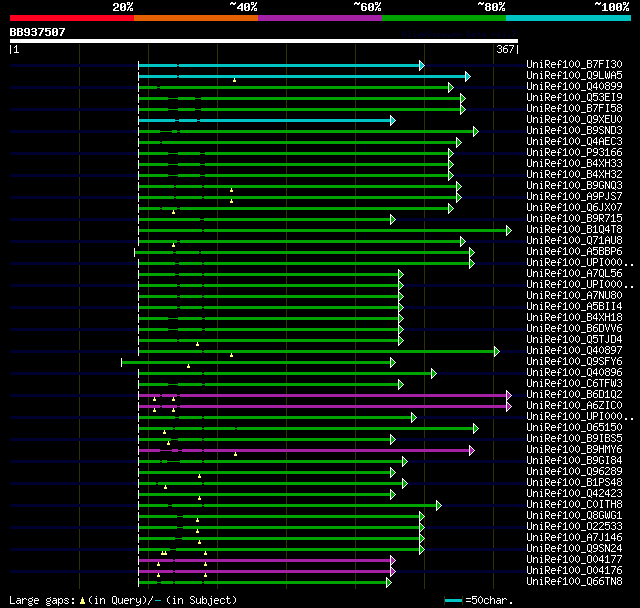This screenshot has width=640, height=608.
Task: Select the UniRef100_A5BBP6 label
Action: pos(574,252)
